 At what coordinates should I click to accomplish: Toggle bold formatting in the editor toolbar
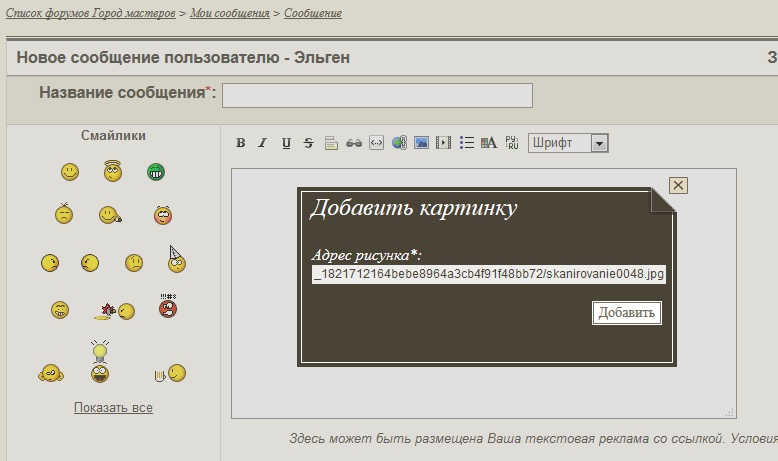coord(241,143)
